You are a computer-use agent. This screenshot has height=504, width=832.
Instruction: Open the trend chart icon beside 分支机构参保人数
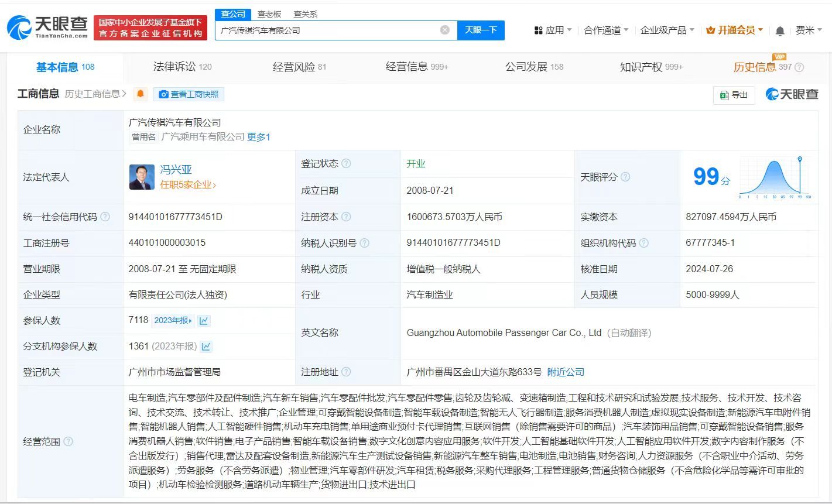206,346
